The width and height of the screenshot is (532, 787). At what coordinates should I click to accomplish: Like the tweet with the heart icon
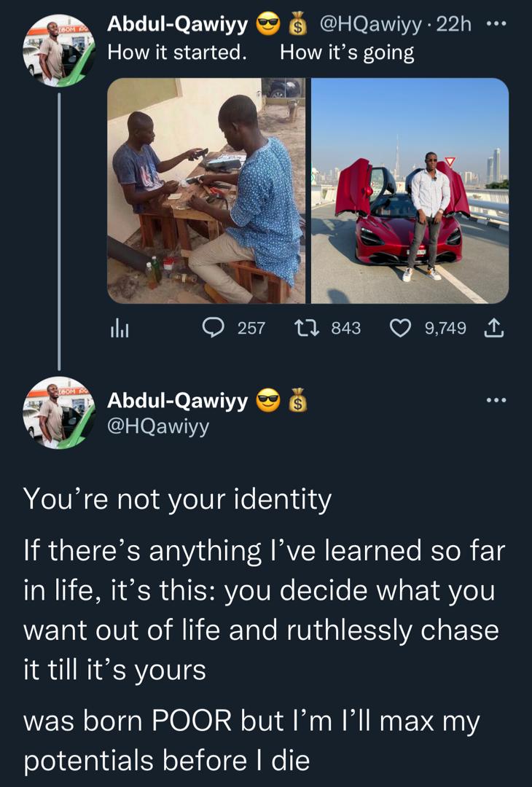click(401, 328)
